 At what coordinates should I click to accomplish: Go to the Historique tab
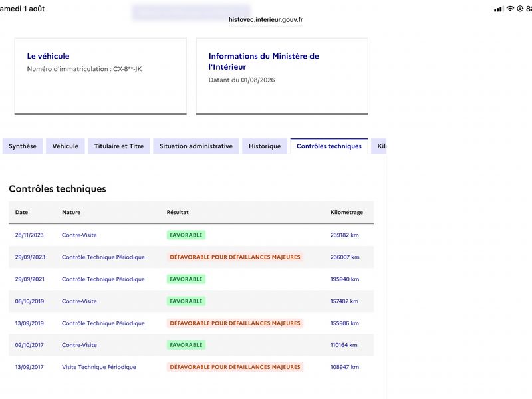265,146
